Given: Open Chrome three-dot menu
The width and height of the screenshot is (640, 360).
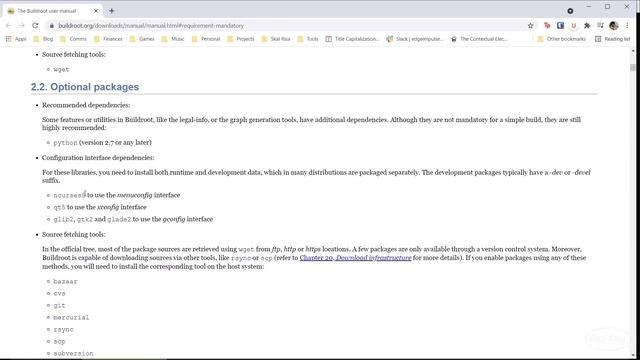Looking at the screenshot, I should (x=627, y=26).
